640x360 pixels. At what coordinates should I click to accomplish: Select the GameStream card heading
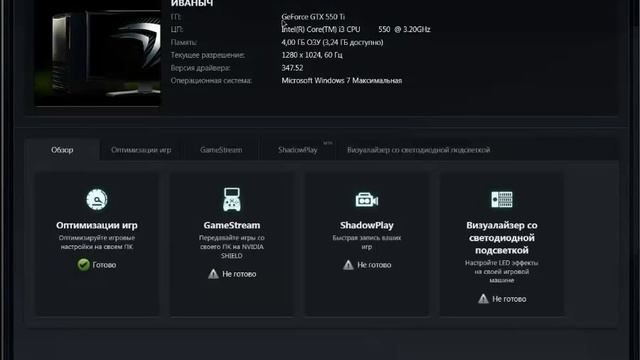(x=232, y=225)
